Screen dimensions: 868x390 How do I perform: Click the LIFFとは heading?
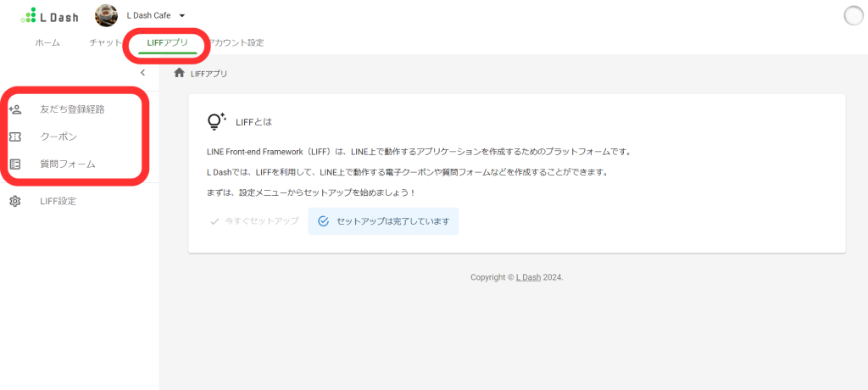tap(254, 121)
